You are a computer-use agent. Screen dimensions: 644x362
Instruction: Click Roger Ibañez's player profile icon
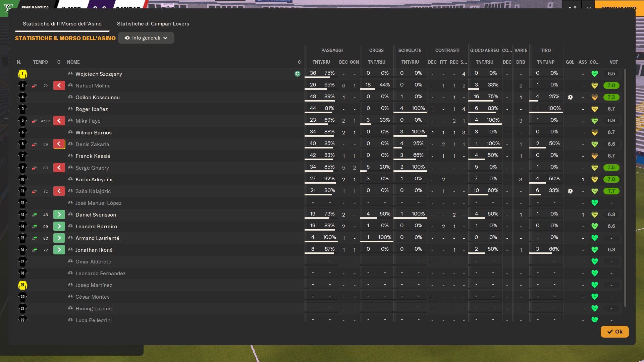click(70, 109)
